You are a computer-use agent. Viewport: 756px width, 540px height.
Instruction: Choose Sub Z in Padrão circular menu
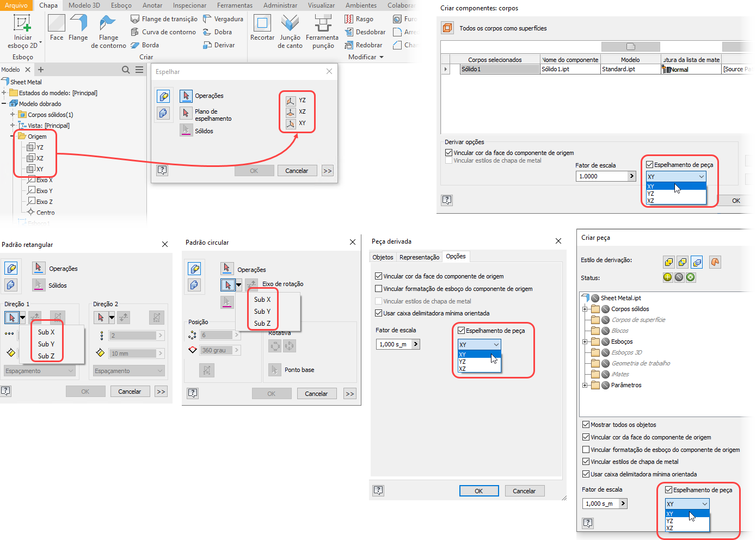(x=262, y=324)
